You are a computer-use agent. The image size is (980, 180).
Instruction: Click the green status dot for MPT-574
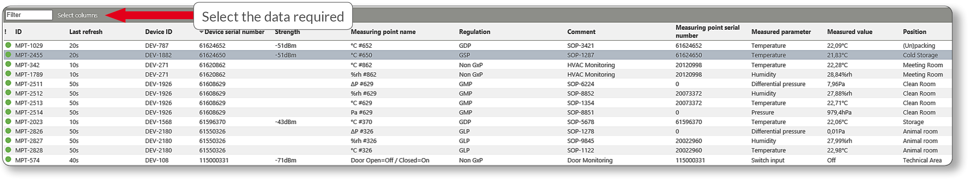click(8, 160)
